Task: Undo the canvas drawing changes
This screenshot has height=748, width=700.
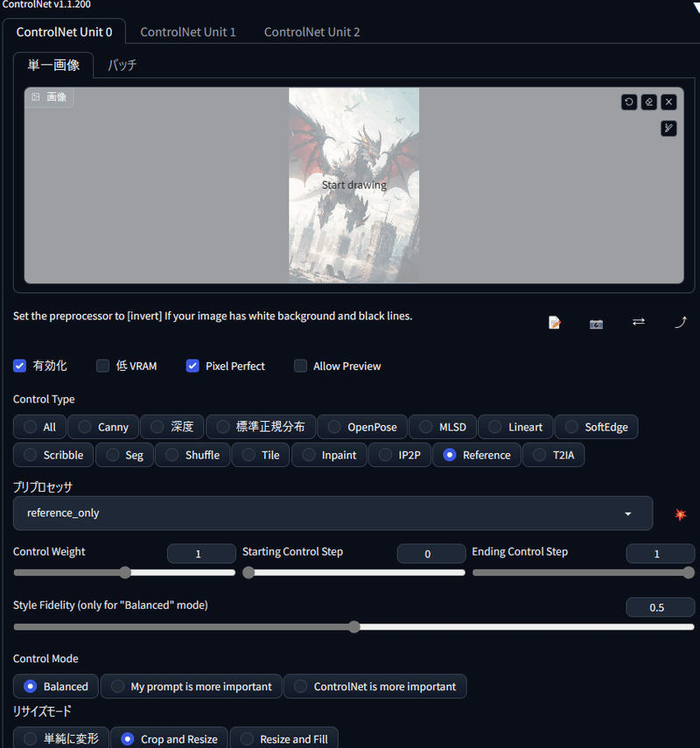Action: click(629, 101)
